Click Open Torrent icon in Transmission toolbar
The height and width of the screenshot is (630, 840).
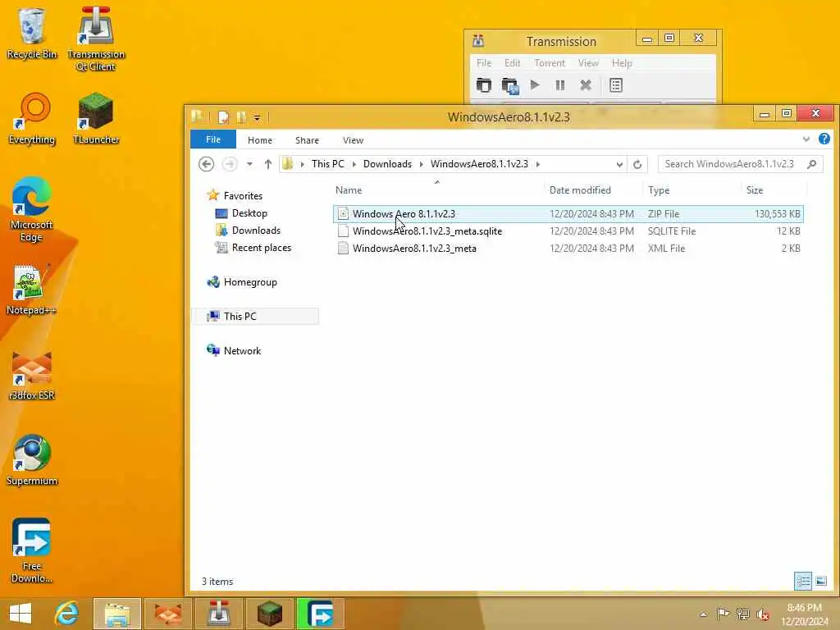[x=484, y=85]
